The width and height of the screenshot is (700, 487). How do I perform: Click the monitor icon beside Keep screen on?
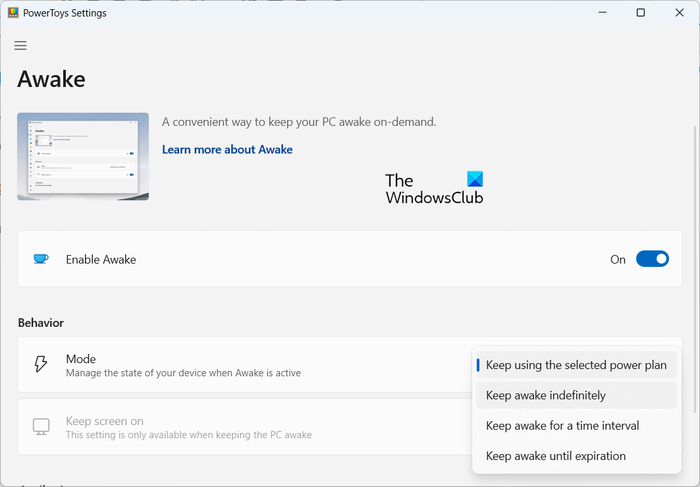tap(41, 427)
